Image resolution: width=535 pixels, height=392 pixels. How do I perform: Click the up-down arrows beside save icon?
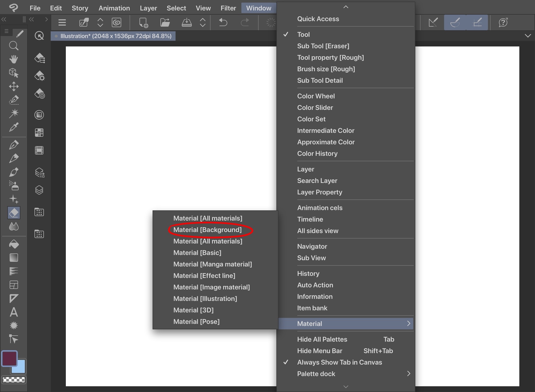203,22
